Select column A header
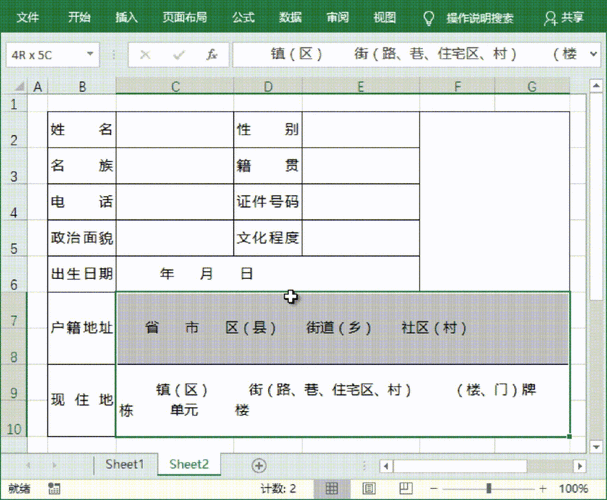 point(38,86)
